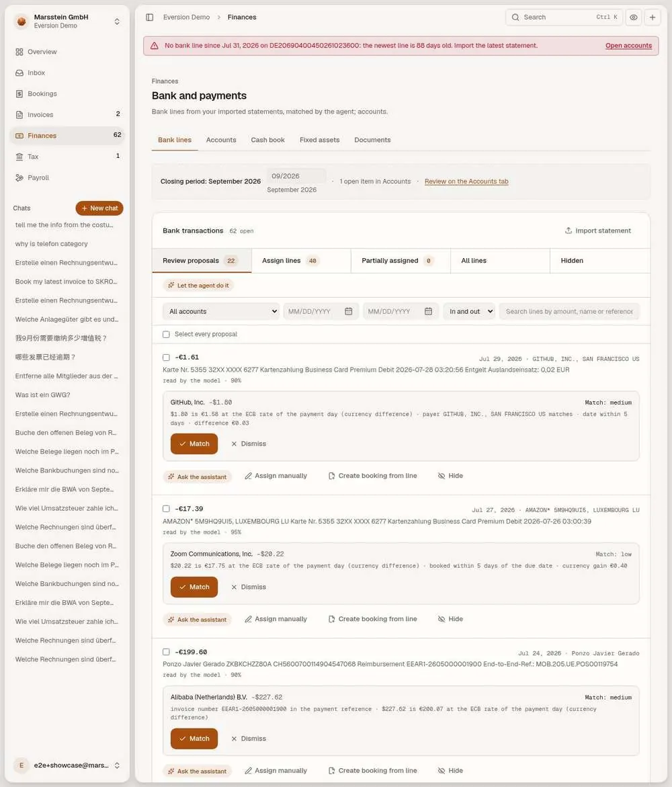Start a New chat
672x787 pixels.
[99, 208]
